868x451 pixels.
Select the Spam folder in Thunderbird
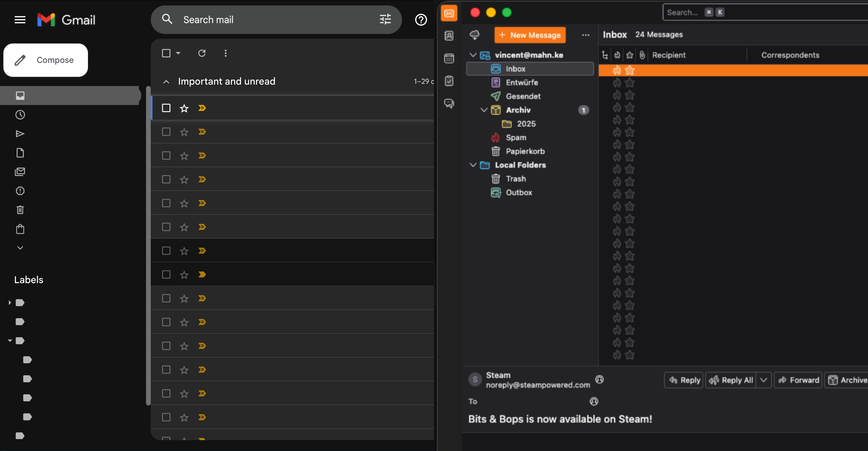pyautogui.click(x=516, y=137)
